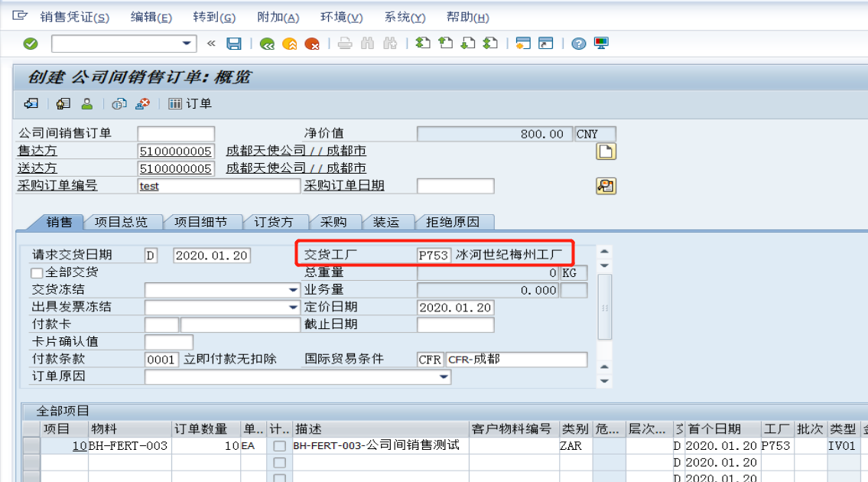868x482 pixels.
Task: Go to the next page icon
Action: click(x=468, y=43)
